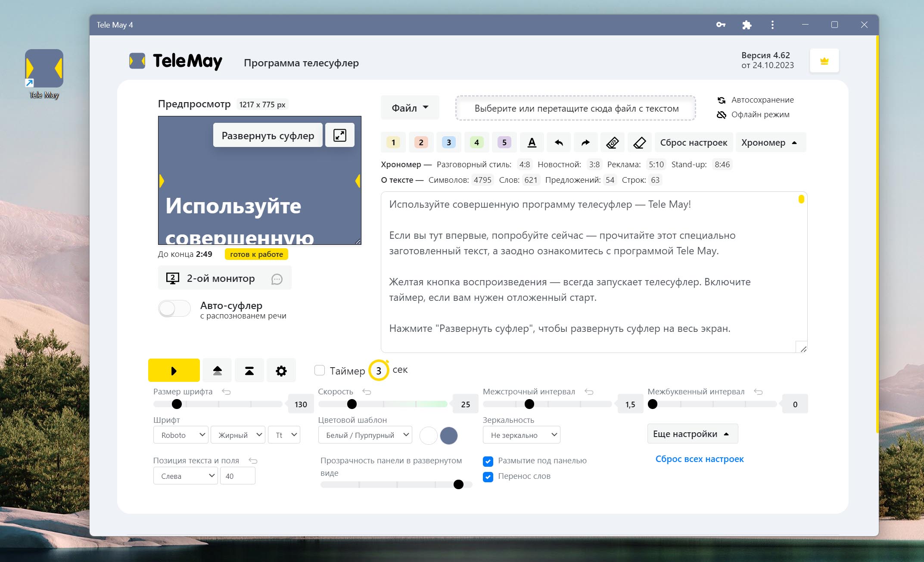
Task: Open the Файл dropdown menu
Action: click(x=410, y=108)
